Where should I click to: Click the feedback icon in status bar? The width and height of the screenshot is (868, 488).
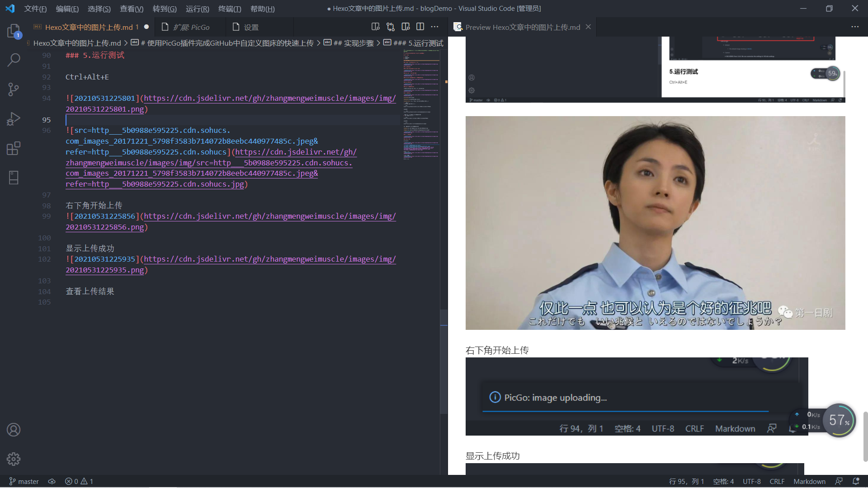[839, 481]
